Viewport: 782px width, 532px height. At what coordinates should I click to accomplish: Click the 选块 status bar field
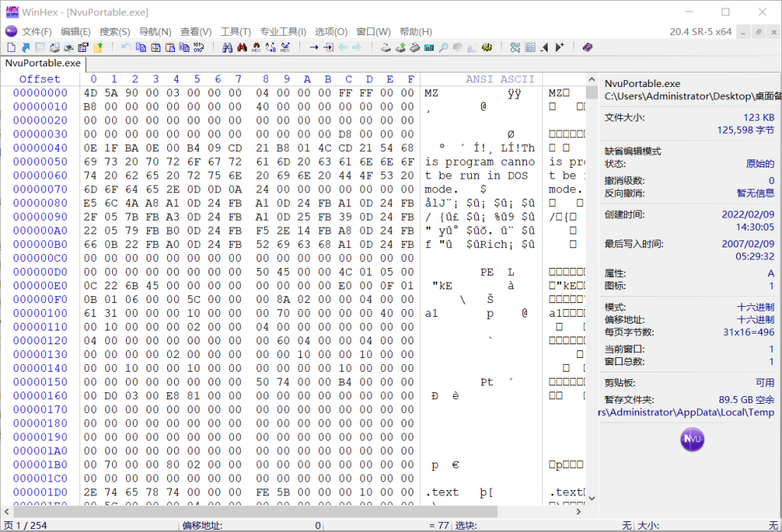(x=544, y=526)
